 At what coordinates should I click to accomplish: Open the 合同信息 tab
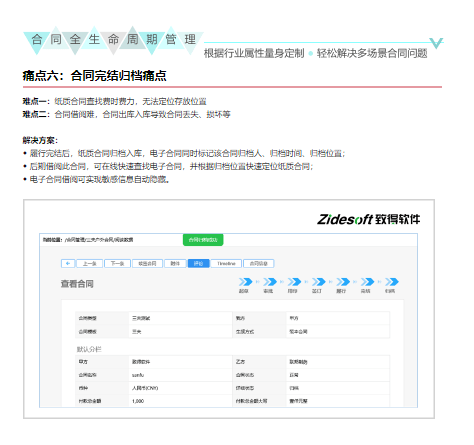click(x=259, y=263)
